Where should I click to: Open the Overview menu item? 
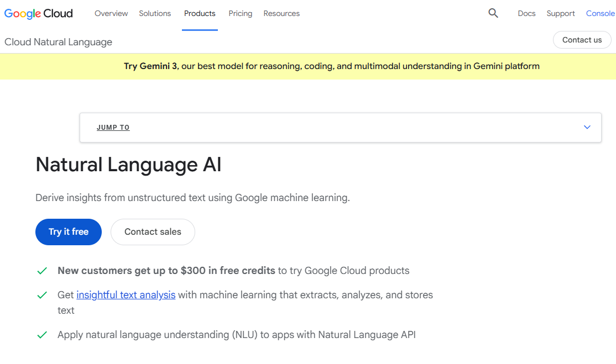[x=111, y=13]
